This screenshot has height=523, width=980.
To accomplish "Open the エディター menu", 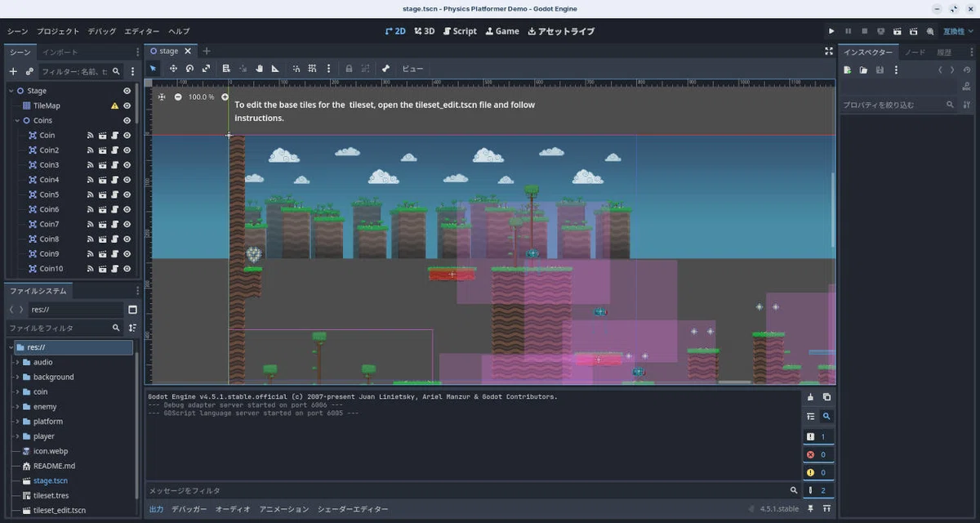I will point(142,31).
